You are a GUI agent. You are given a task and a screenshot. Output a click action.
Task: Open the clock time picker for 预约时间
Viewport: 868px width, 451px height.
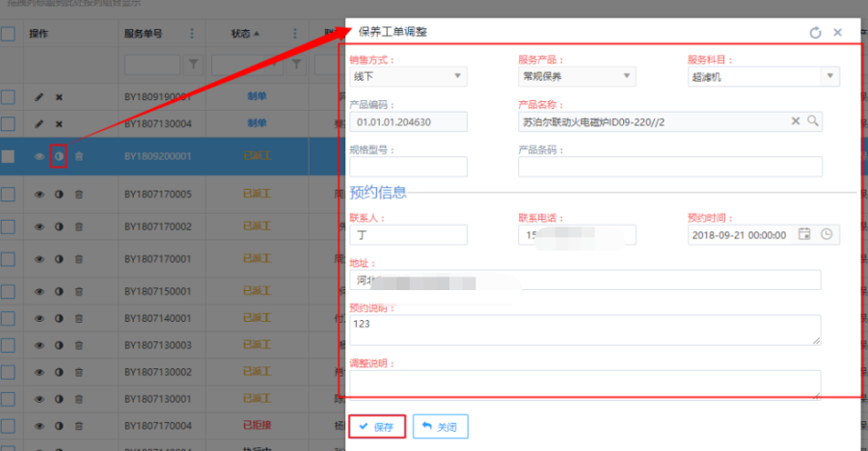point(827,234)
